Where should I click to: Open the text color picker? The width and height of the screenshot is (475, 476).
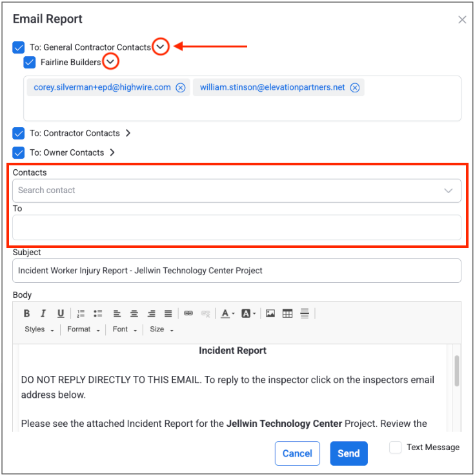click(x=227, y=314)
